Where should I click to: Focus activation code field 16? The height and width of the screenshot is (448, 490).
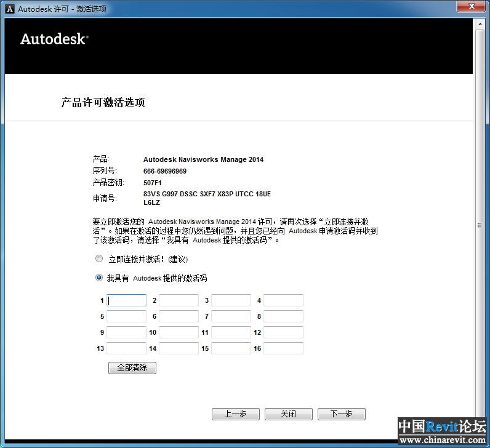(283, 348)
